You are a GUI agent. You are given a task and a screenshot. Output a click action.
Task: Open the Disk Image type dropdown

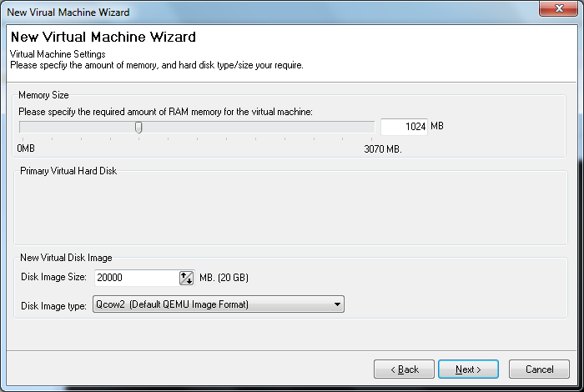(219, 304)
